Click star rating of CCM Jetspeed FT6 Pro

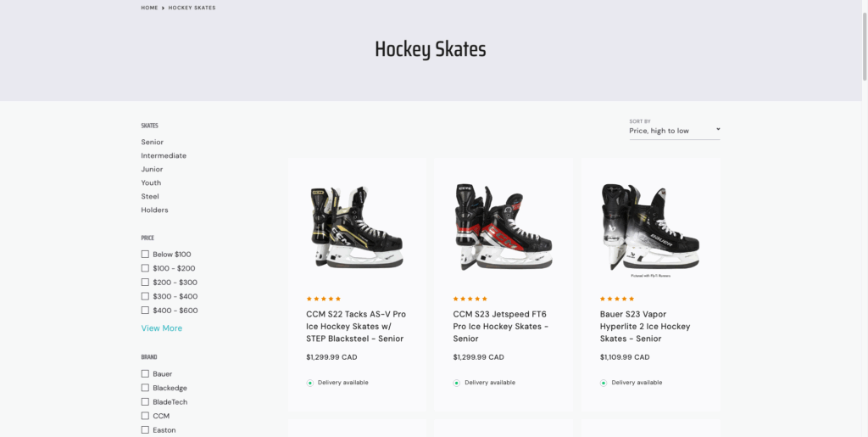pyautogui.click(x=470, y=299)
